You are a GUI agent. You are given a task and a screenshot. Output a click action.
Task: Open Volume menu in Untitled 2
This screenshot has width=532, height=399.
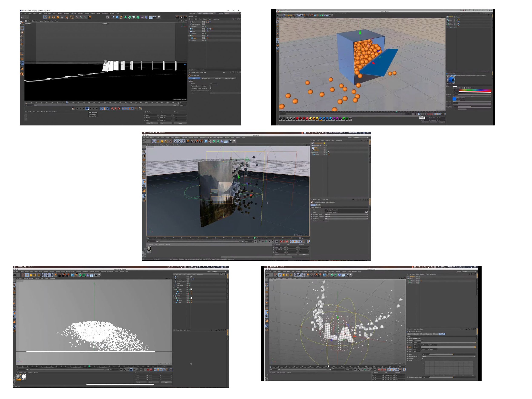(x=60, y=13)
